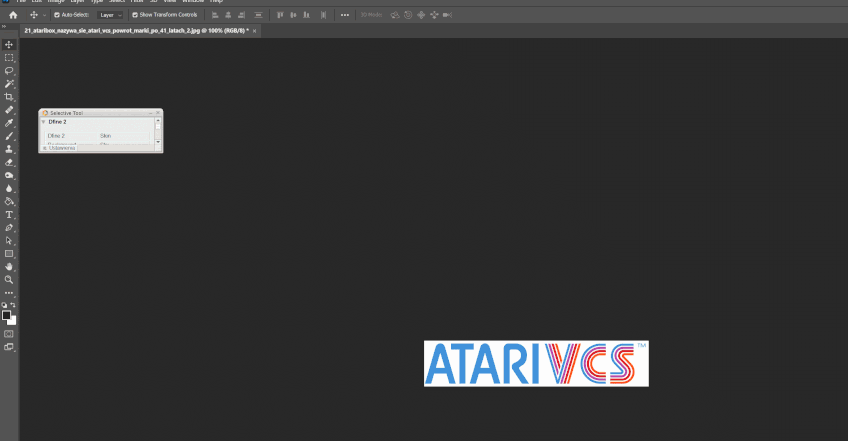Click the 3D pan camera icon
The width and height of the screenshot is (848, 441).
[421, 15]
